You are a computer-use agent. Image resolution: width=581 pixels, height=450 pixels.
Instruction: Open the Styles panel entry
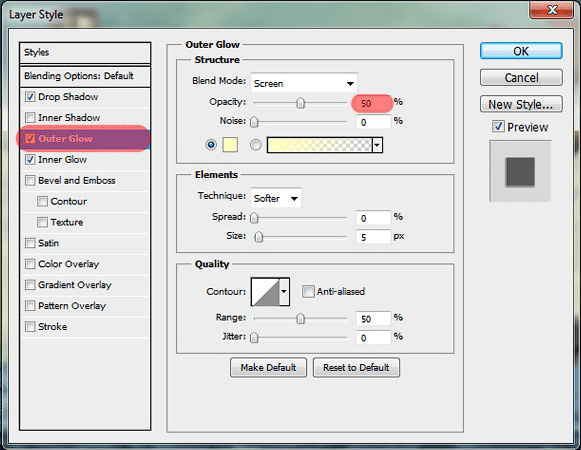coord(85,53)
